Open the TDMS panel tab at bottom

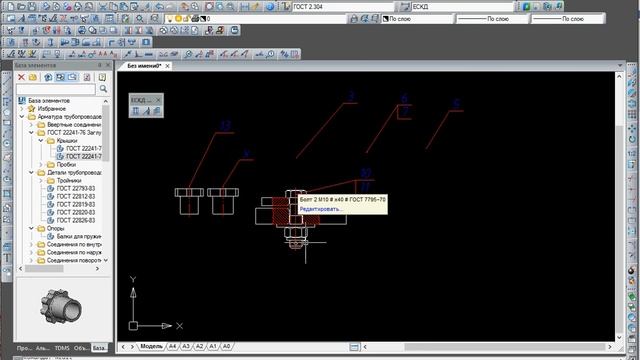[62, 348]
